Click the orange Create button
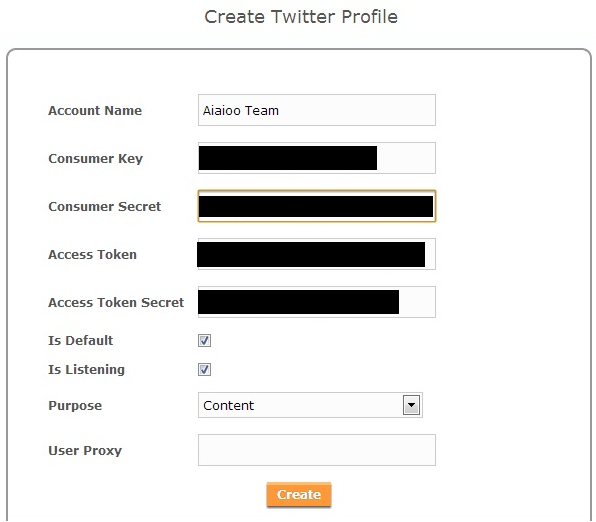The image size is (596, 522). point(299,494)
